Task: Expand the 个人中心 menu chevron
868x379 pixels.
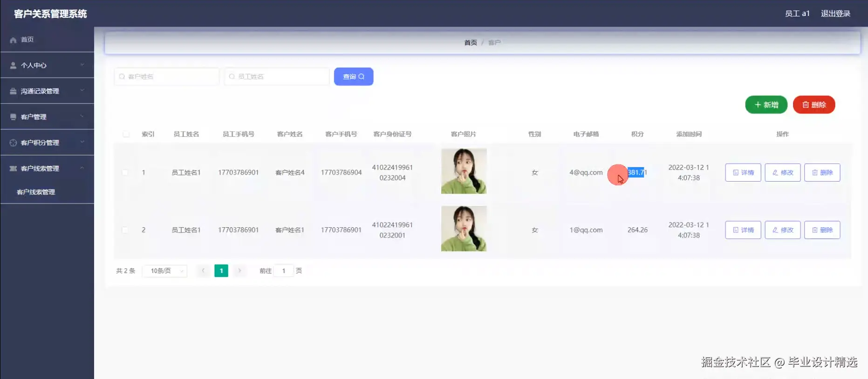Action: (x=82, y=65)
